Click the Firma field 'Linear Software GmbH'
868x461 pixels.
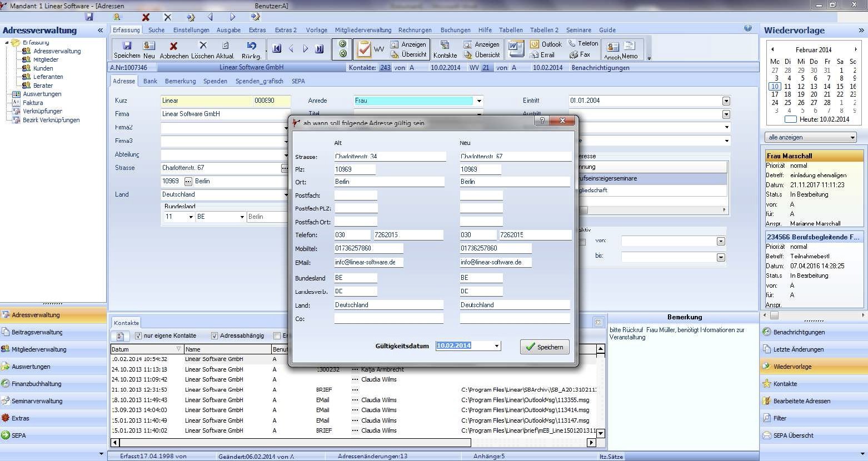coord(225,114)
